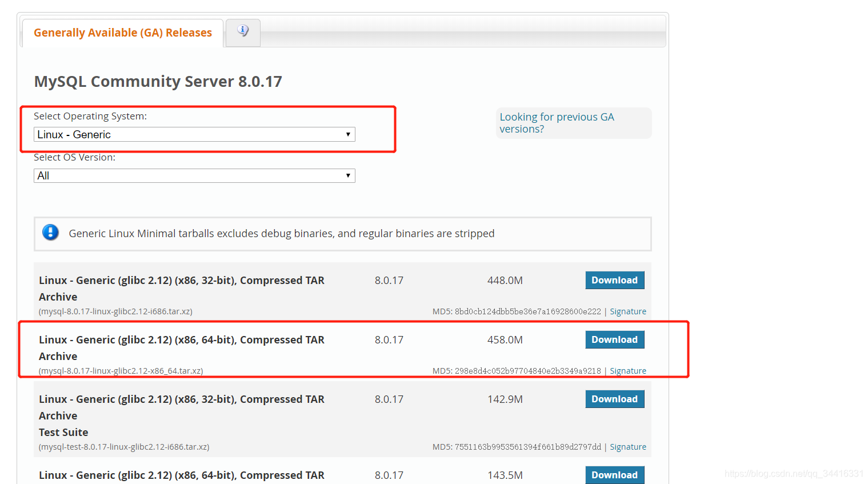Click the blue exclamation info icon
Image resolution: width=868 pixels, height=484 pixels.
click(x=50, y=233)
